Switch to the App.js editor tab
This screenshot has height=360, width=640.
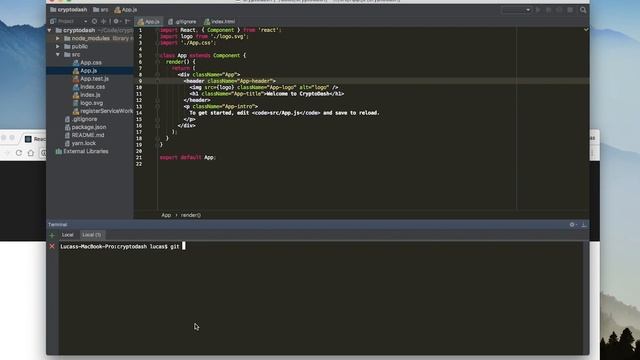pyautogui.click(x=149, y=22)
